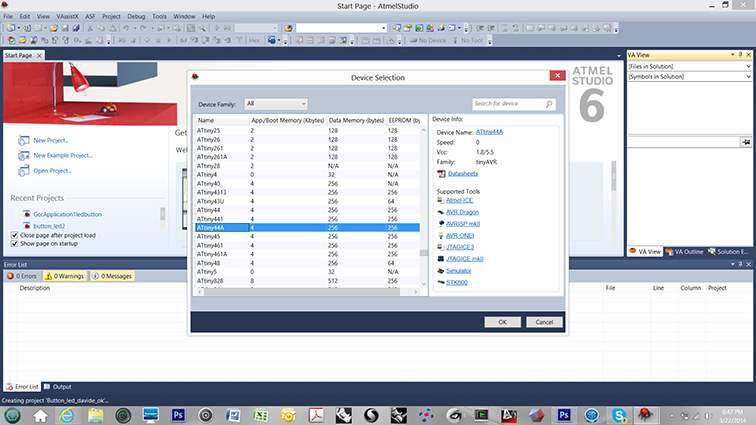Click New Example Project link
This screenshot has height=425, width=756.
63,155
